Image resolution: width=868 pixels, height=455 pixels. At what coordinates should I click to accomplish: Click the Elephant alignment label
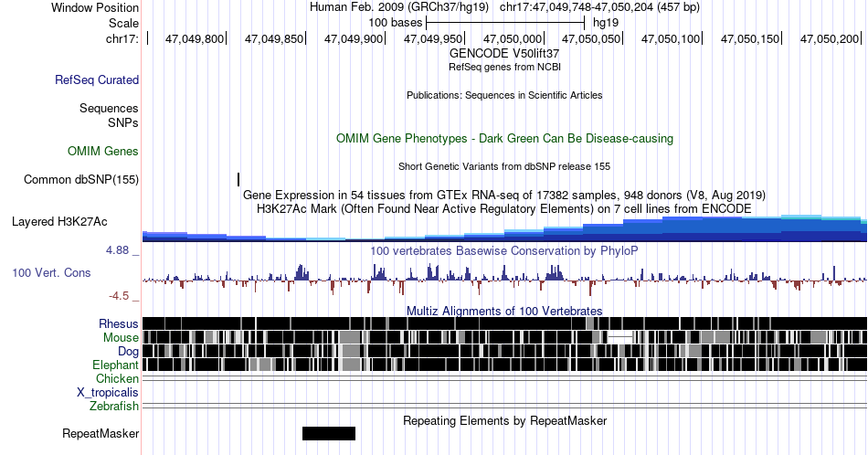pos(116,365)
